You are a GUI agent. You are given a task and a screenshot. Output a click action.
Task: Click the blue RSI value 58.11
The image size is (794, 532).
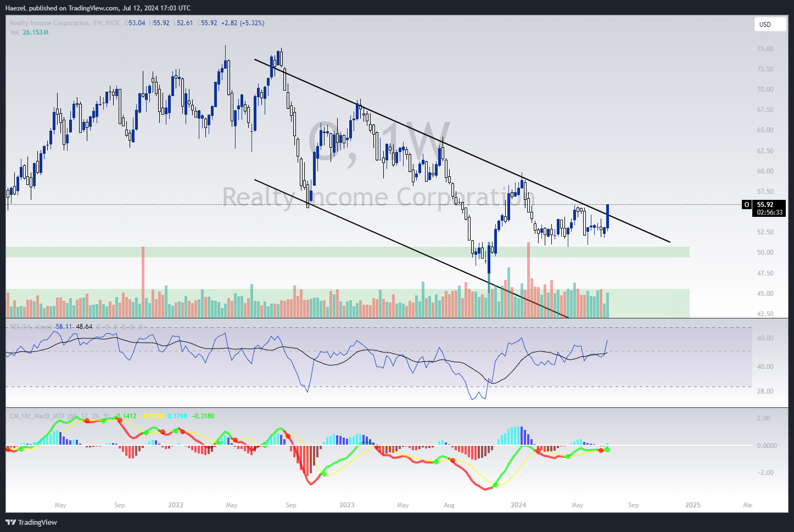coord(63,327)
